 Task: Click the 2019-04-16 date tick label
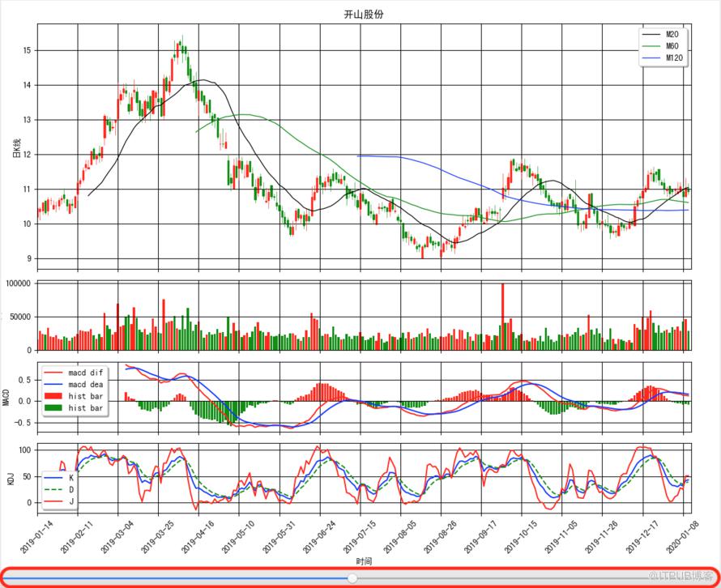point(198,537)
